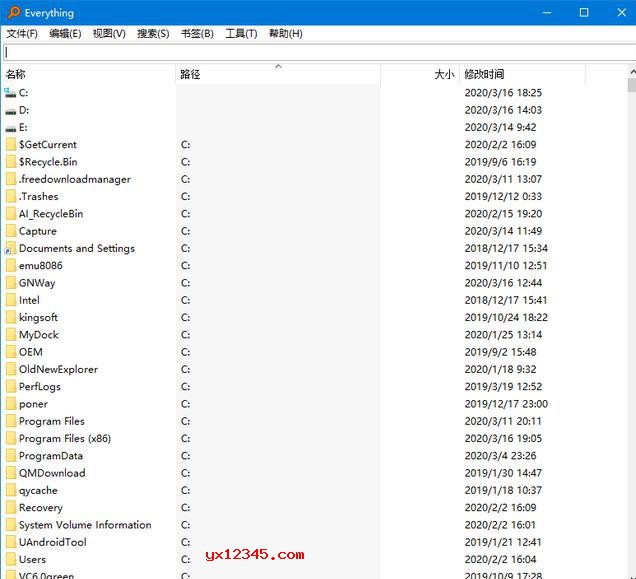Screen dimensions: 636x579
Task: Click date 2019/11/10 12:51 cell
Action: 506,266
